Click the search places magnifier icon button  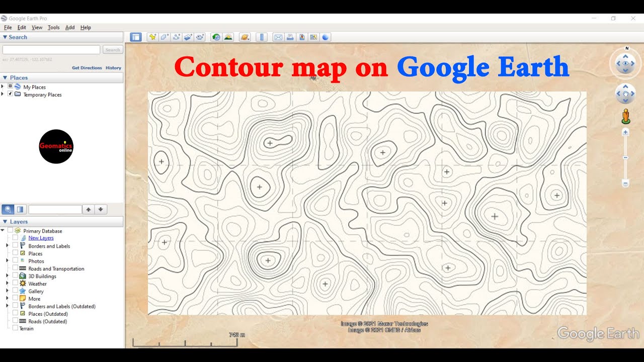click(8, 209)
